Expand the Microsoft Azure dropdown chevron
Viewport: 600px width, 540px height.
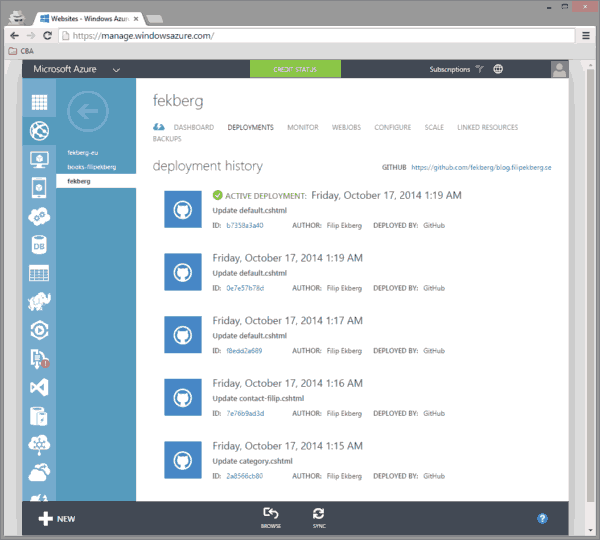pyautogui.click(x=117, y=70)
